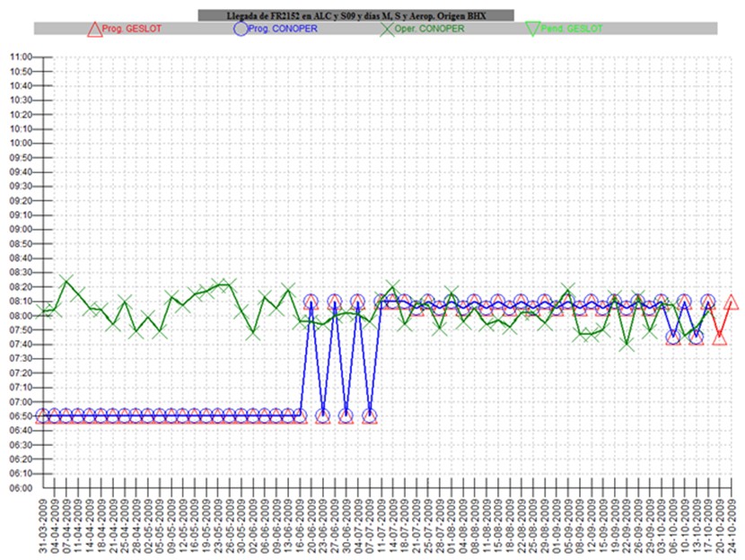Click the 06:50 y-axis time label
The width and height of the screenshot is (745, 560).
coord(20,416)
